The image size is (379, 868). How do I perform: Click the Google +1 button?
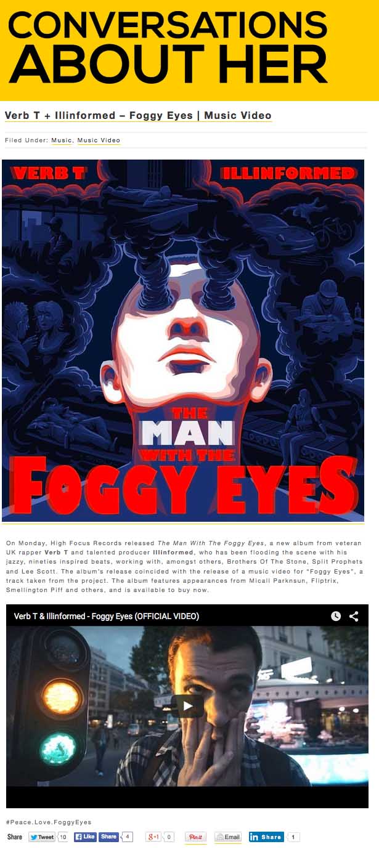click(x=153, y=837)
